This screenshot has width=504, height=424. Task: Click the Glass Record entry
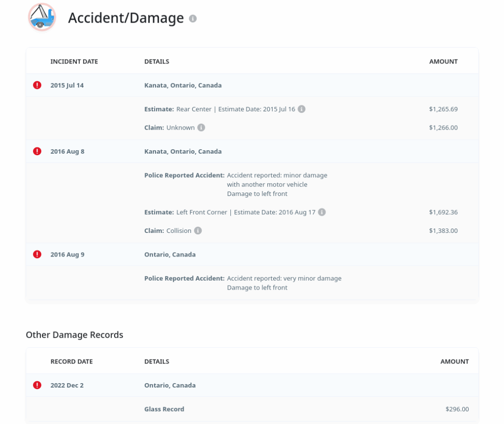[164, 409]
